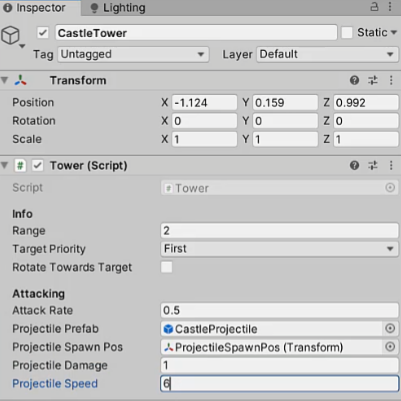
Task: Open the Inspector panel options menu
Action: pos(390,7)
